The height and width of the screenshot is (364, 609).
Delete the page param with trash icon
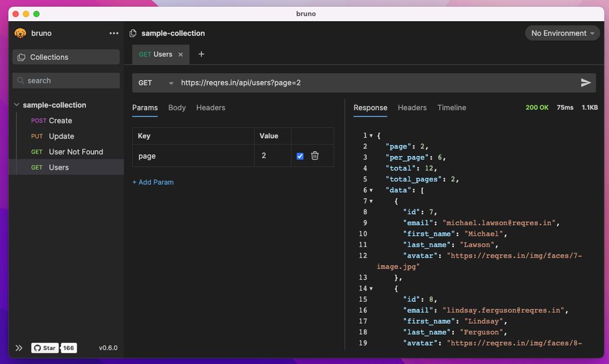pyautogui.click(x=315, y=156)
